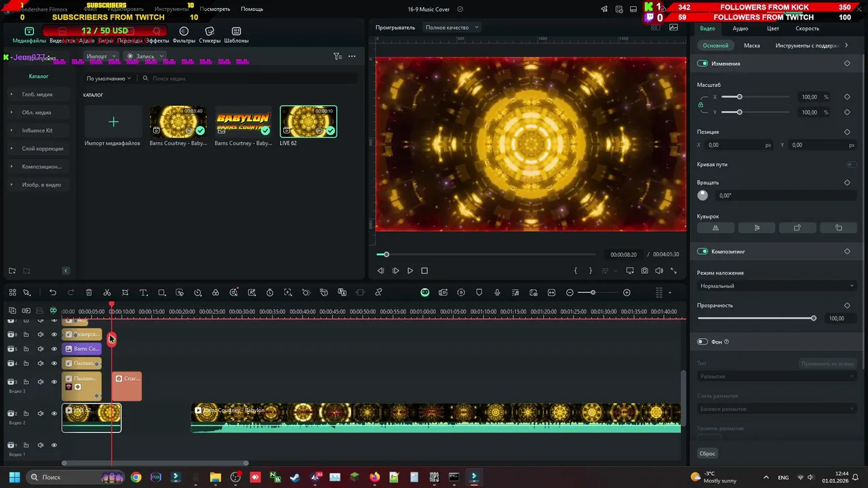This screenshot has height=488, width=868.
Task: Open the media panel more options menu
Action: (351, 56)
